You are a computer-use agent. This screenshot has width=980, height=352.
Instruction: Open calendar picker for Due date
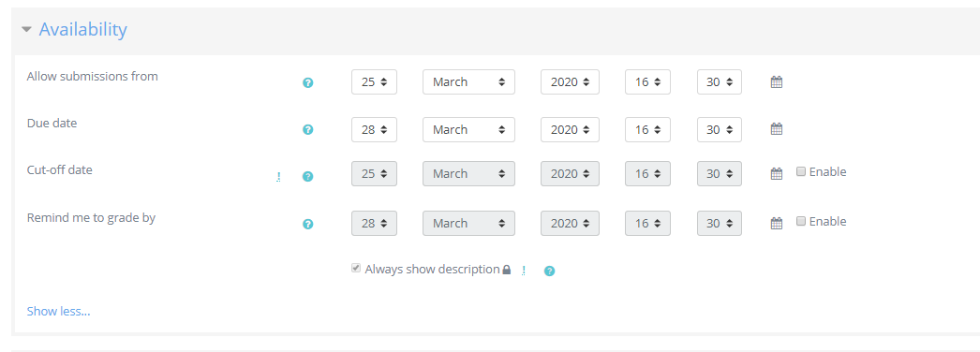pyautogui.click(x=777, y=129)
